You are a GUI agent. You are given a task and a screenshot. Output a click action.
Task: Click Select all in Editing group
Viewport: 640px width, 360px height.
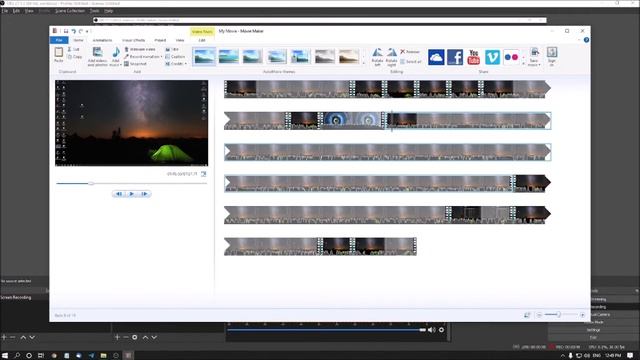tap(411, 62)
